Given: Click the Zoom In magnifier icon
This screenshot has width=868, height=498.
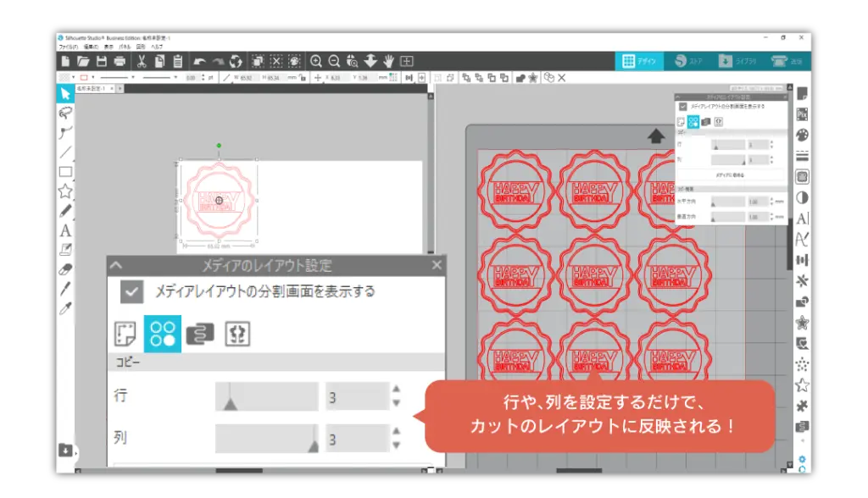Looking at the screenshot, I should [316, 61].
